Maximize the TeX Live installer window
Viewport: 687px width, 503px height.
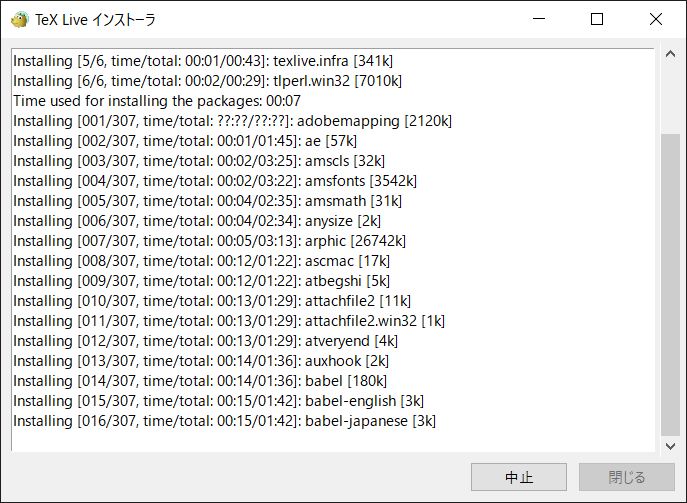click(x=597, y=19)
